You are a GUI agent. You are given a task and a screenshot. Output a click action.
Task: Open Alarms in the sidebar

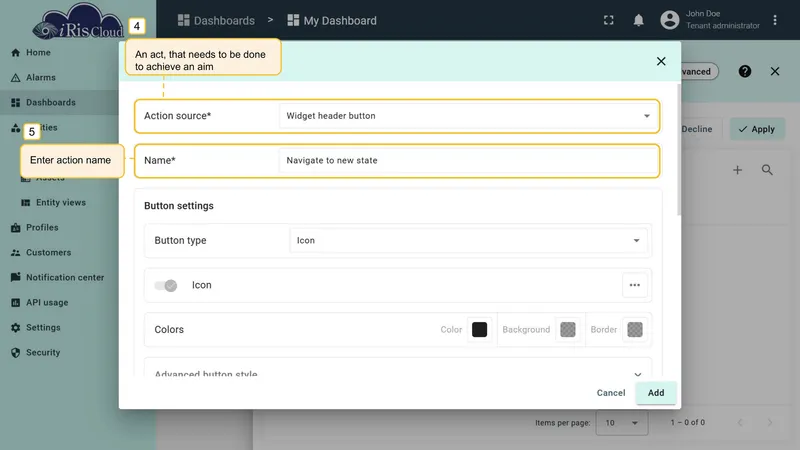click(41, 78)
